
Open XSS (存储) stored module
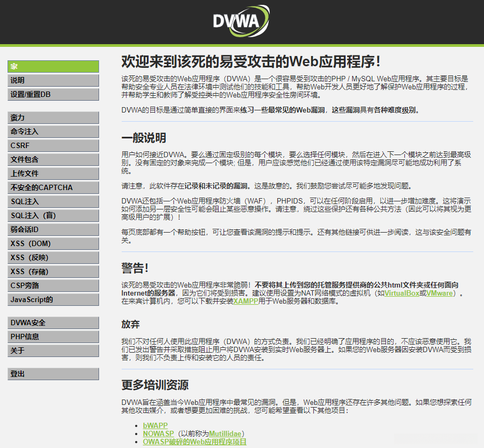click(x=53, y=272)
